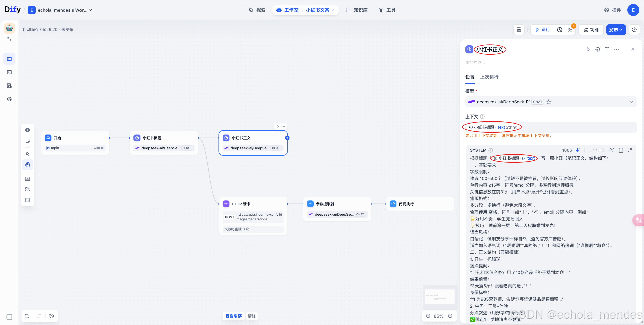644x325 pixels.
Task: Click the maximize canvas tool
Action: pyautogui.click(x=28, y=200)
